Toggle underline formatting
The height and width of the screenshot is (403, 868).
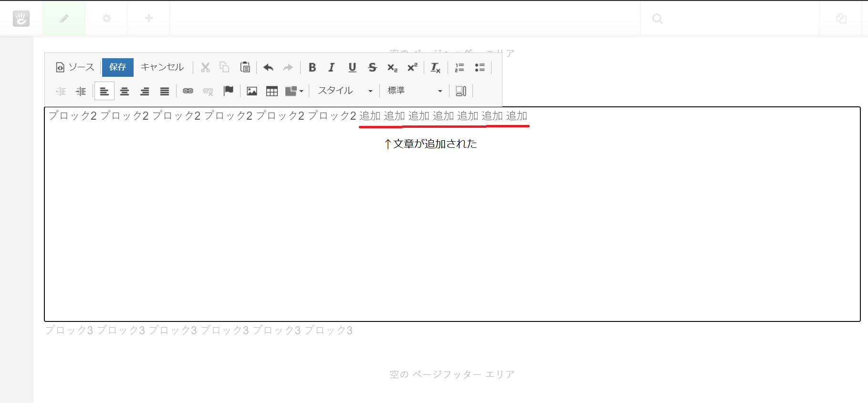coord(352,67)
